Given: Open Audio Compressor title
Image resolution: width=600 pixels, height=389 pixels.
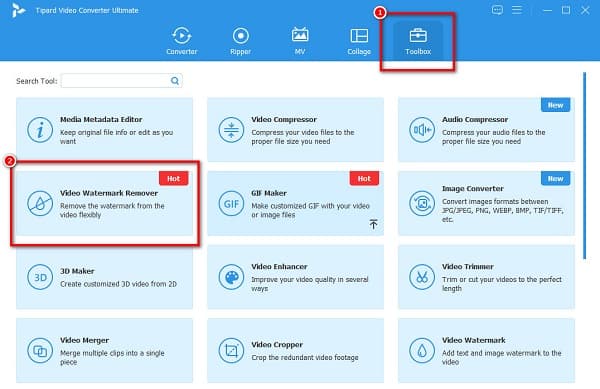Looking at the screenshot, I should pyautogui.click(x=475, y=119).
